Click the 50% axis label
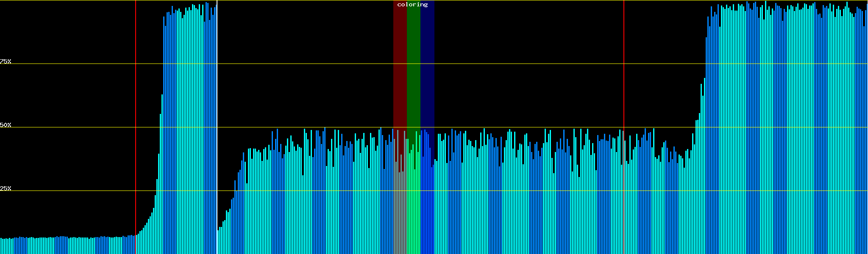Screen dimensions: 868x254 click(6, 125)
